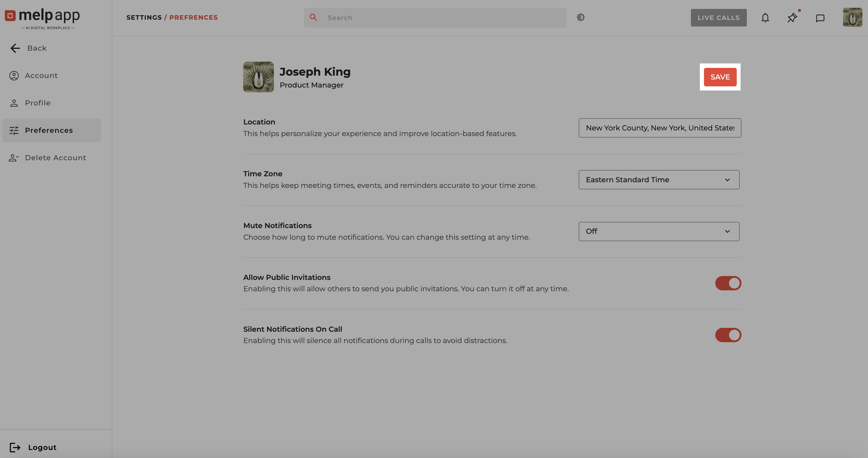The image size is (868, 458).
Task: Open user avatar in top-right corner
Action: tap(852, 18)
